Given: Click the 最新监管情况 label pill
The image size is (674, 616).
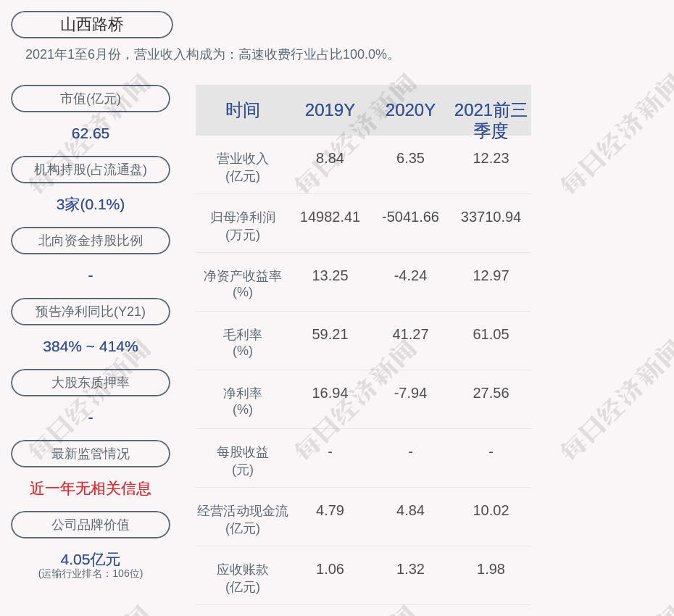Looking at the screenshot, I should pyautogui.click(x=91, y=453).
